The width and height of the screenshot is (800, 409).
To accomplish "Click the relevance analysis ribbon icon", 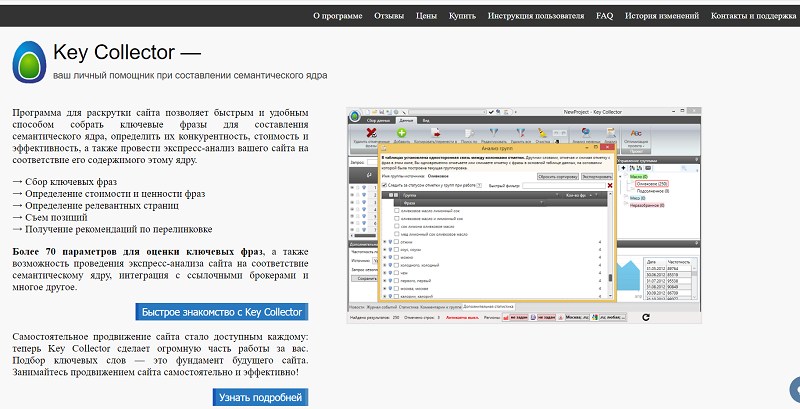I will click(x=586, y=132).
